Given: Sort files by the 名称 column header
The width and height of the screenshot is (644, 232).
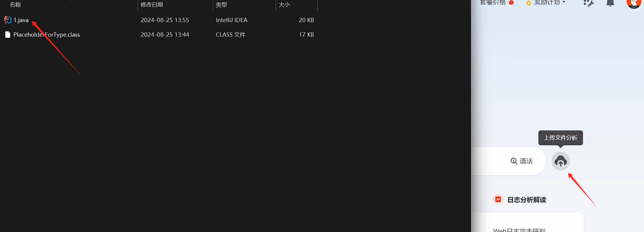Looking at the screenshot, I should click(15, 5).
